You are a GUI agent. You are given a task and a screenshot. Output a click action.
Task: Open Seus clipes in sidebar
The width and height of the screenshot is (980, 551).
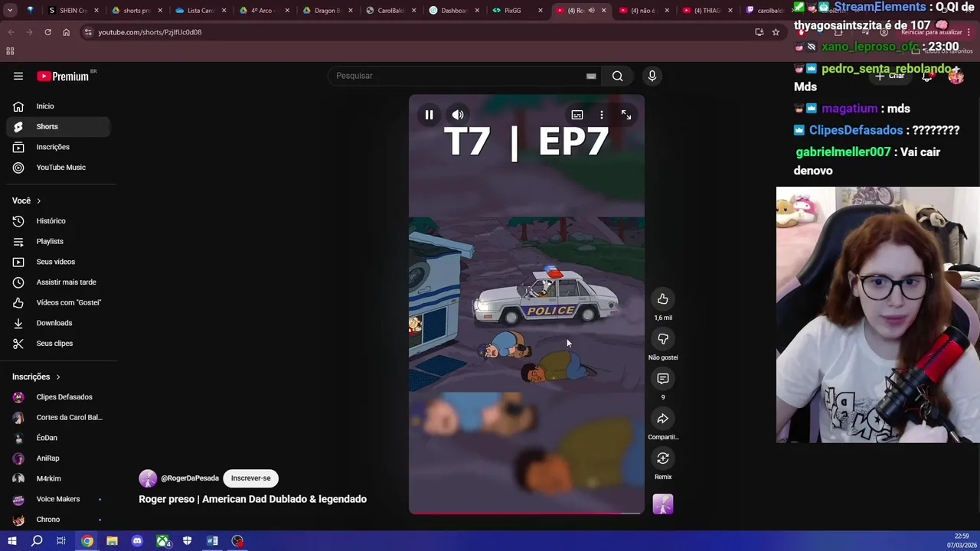[58, 344]
